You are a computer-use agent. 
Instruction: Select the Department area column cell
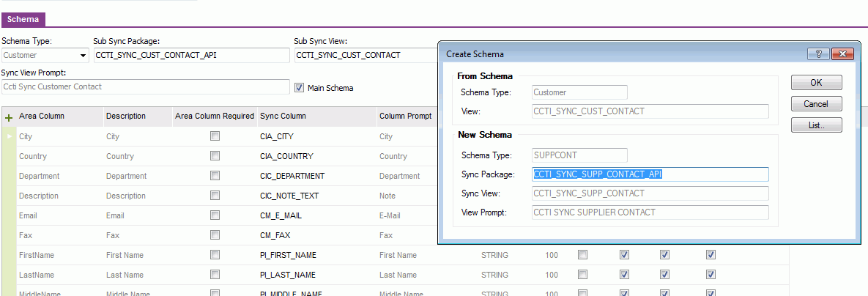pos(60,176)
